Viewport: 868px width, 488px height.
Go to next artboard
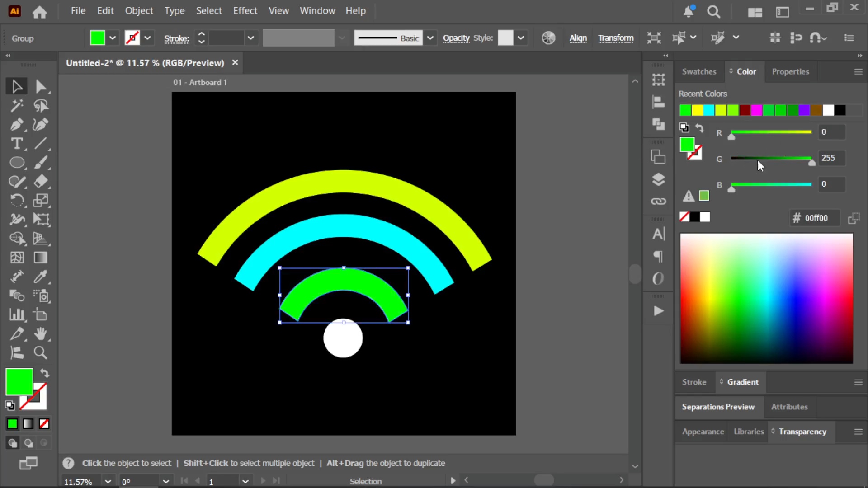click(x=263, y=481)
